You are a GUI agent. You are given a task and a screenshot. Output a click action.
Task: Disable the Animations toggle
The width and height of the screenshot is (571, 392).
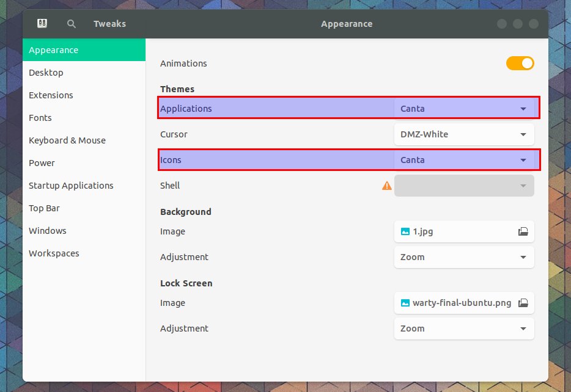[520, 63]
